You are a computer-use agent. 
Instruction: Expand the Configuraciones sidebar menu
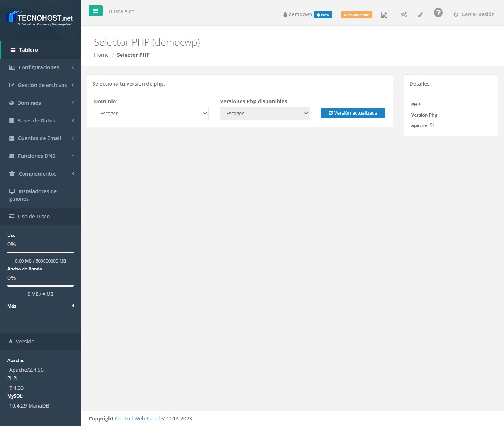41,67
